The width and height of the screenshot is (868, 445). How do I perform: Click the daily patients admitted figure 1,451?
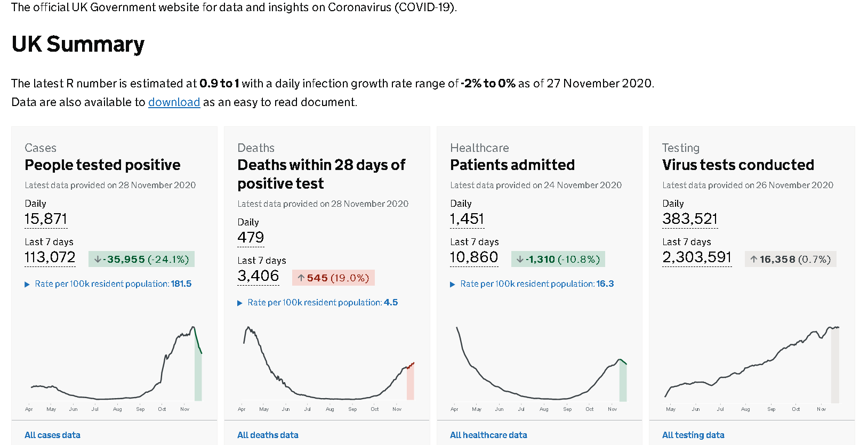467,219
